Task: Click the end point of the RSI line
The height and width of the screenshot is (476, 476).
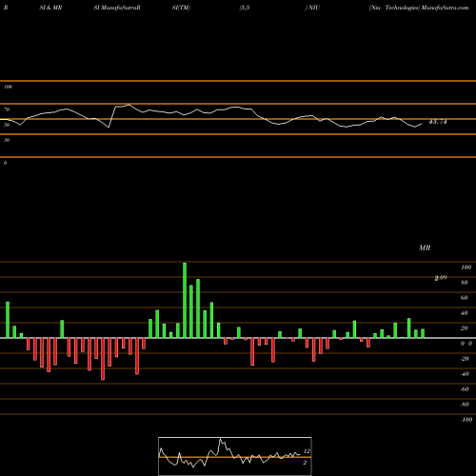Action: [x=422, y=124]
